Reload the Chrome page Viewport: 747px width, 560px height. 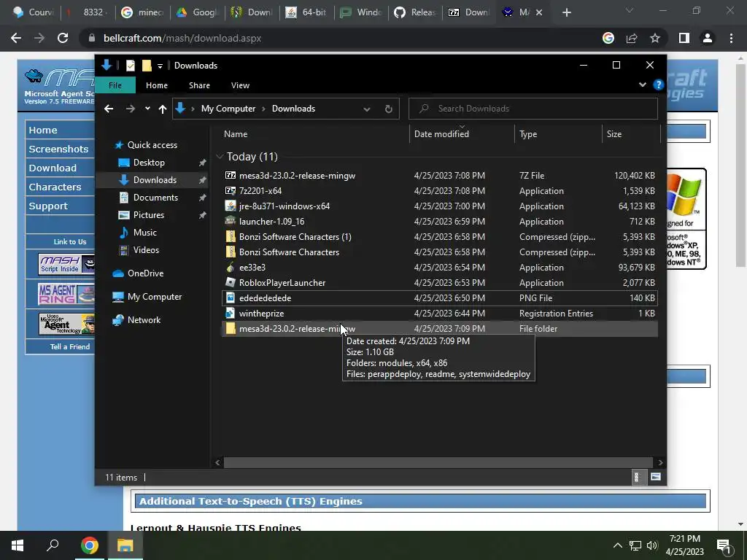63,38
